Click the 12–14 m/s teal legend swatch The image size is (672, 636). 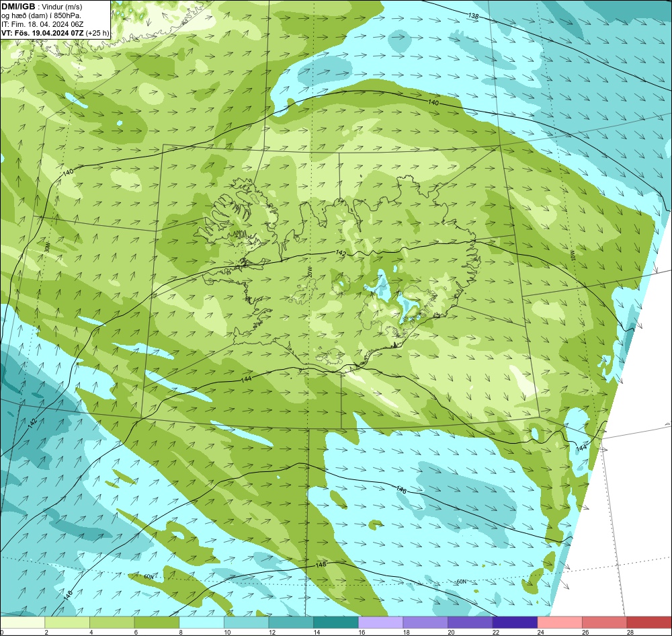(x=291, y=623)
